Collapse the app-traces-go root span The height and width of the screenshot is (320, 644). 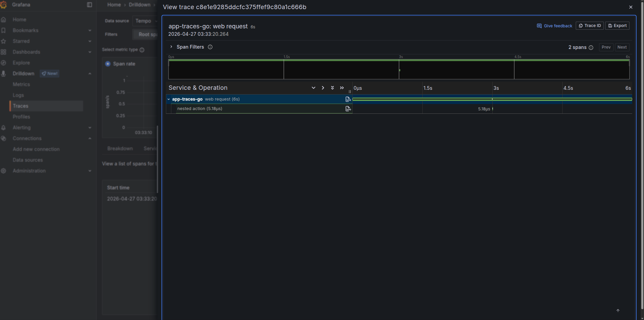[x=169, y=99]
